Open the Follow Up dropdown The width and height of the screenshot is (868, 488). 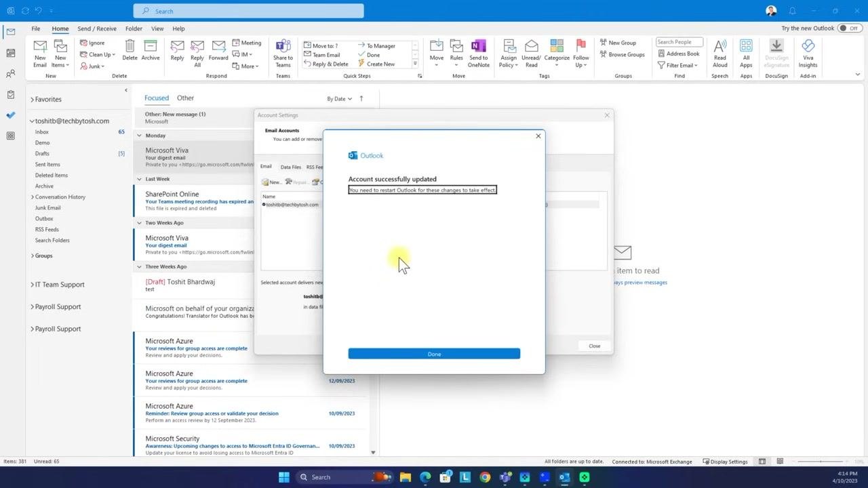(x=581, y=54)
